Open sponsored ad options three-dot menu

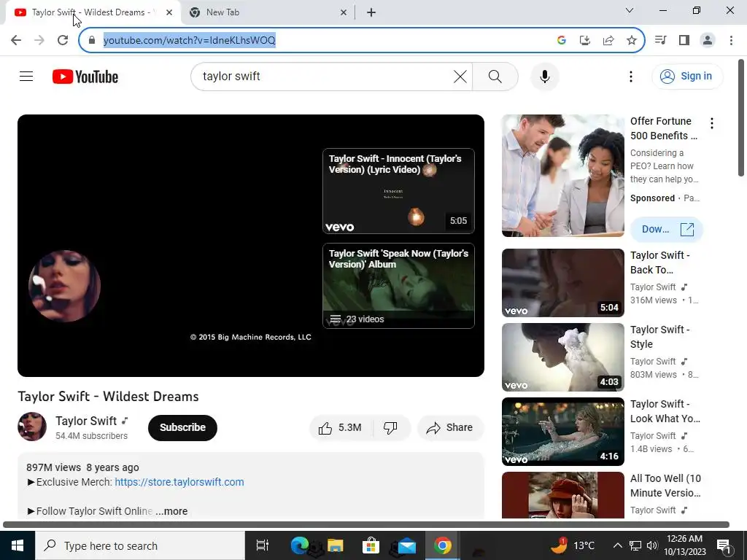pyautogui.click(x=712, y=123)
